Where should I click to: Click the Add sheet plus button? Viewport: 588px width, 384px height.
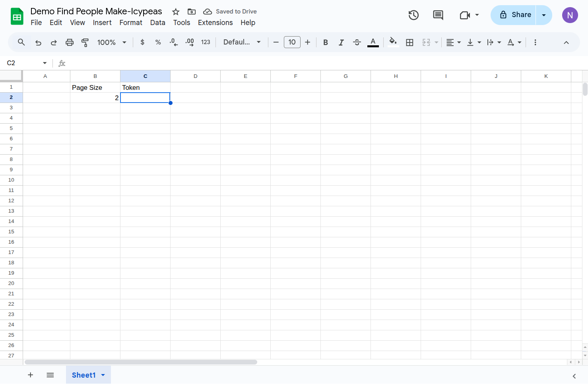tap(30, 375)
